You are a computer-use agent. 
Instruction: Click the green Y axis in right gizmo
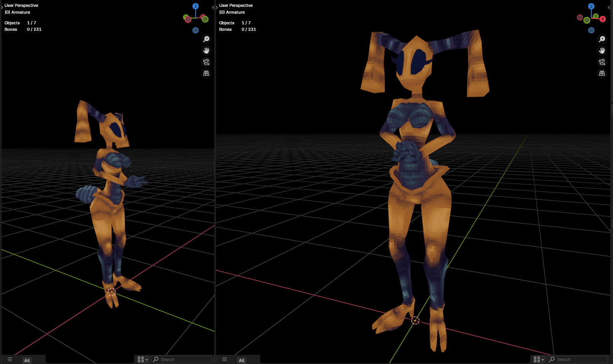(x=596, y=16)
